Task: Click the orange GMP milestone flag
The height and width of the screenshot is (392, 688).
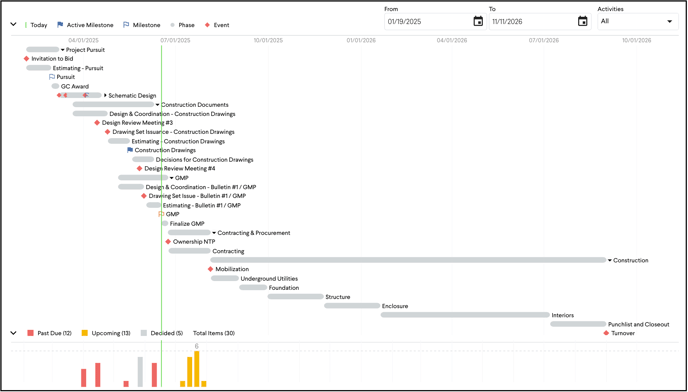Action: point(161,214)
